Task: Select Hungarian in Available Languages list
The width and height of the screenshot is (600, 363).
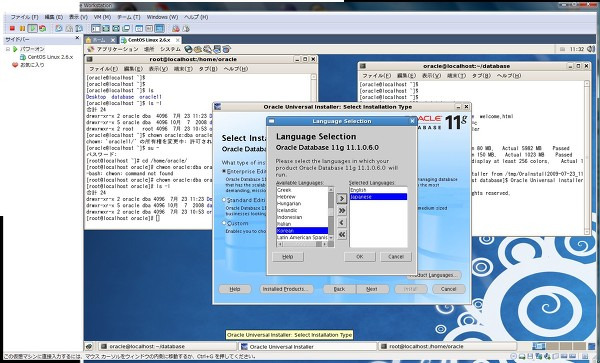Action: [x=302, y=203]
